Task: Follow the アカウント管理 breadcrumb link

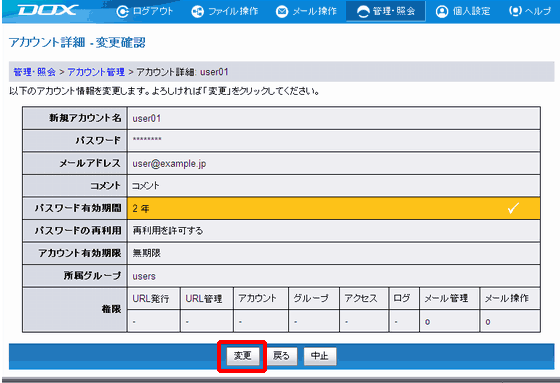Action: point(96,72)
